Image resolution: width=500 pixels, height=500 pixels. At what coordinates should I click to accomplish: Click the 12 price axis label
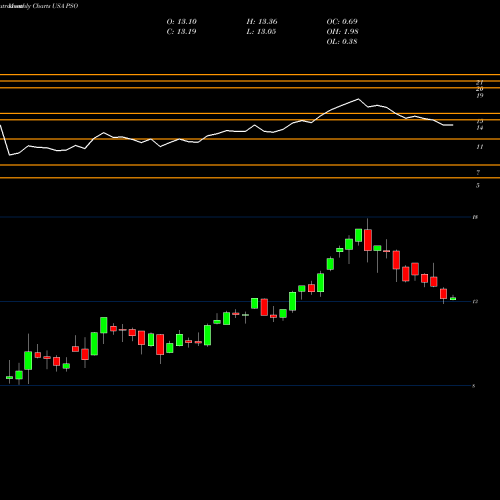[475, 302]
